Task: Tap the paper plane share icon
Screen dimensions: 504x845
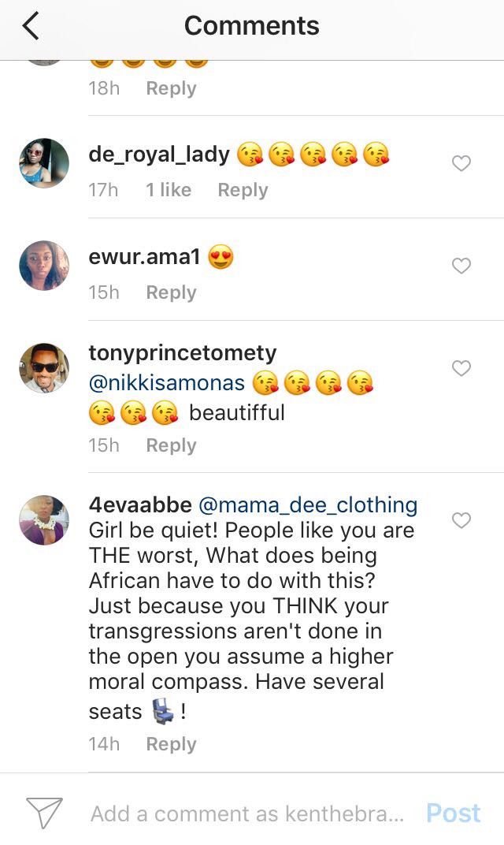Action: 44,813
